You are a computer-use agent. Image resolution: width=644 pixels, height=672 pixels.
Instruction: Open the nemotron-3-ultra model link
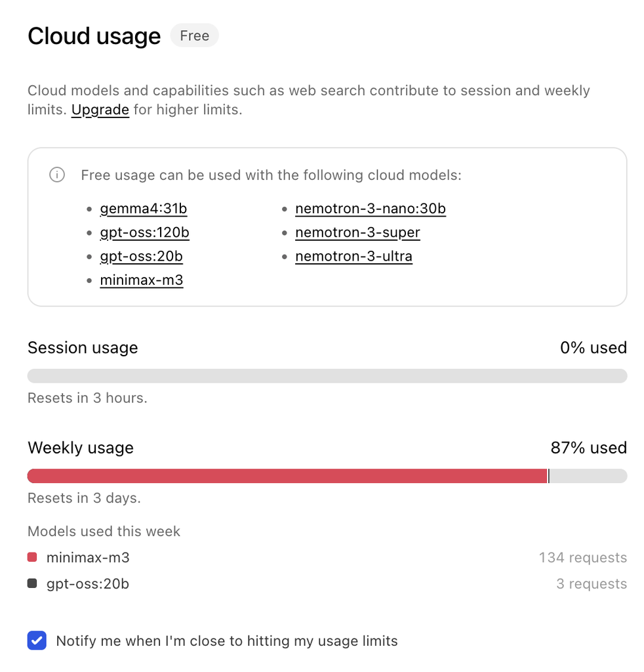point(353,257)
